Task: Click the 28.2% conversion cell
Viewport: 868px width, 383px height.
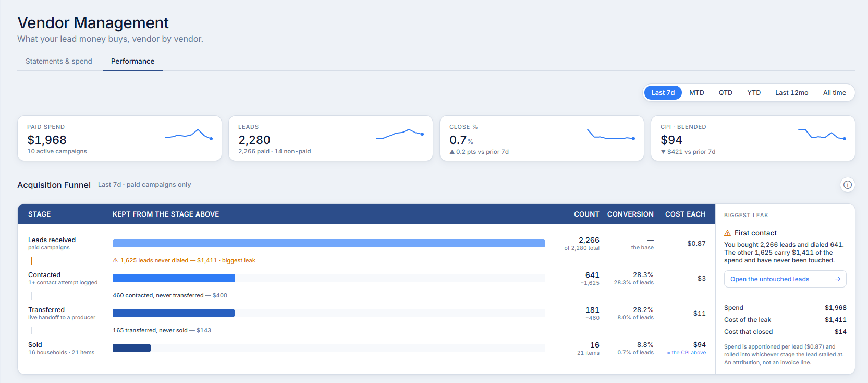Action: 643,310
